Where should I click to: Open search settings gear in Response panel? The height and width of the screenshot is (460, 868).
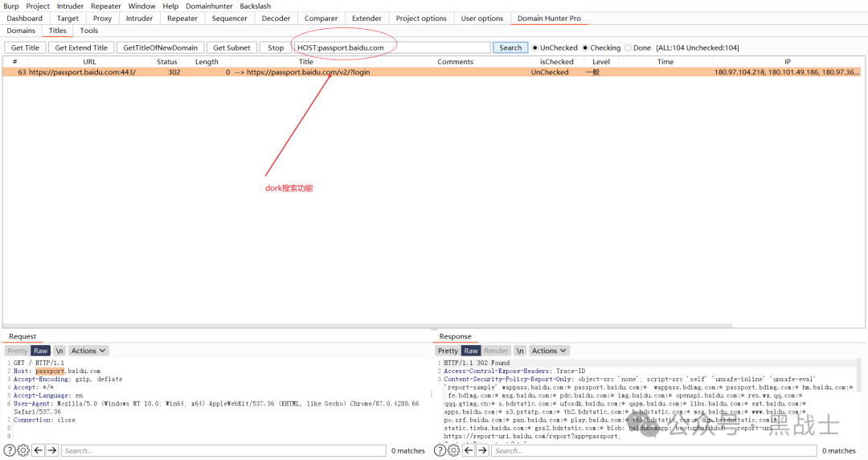[453, 450]
